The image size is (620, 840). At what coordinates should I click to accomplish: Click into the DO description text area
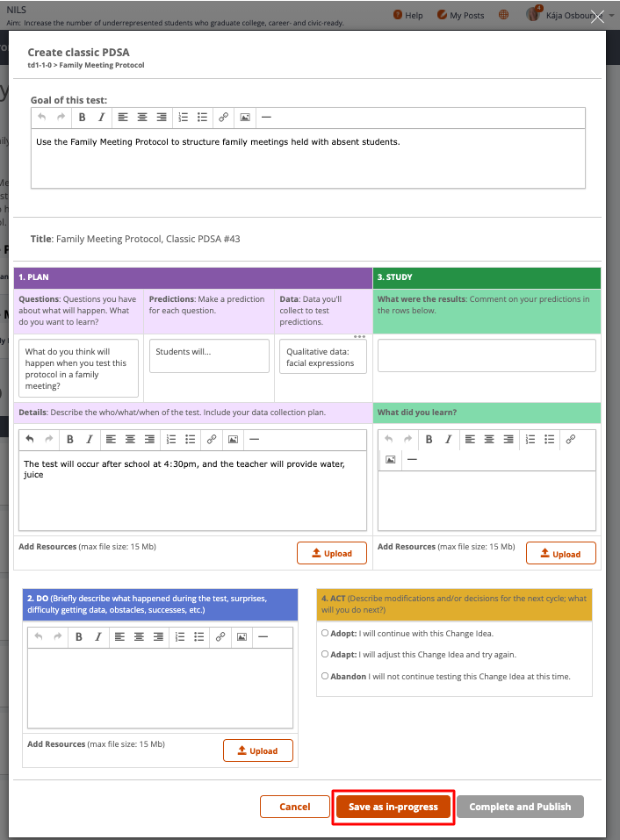pos(160,688)
